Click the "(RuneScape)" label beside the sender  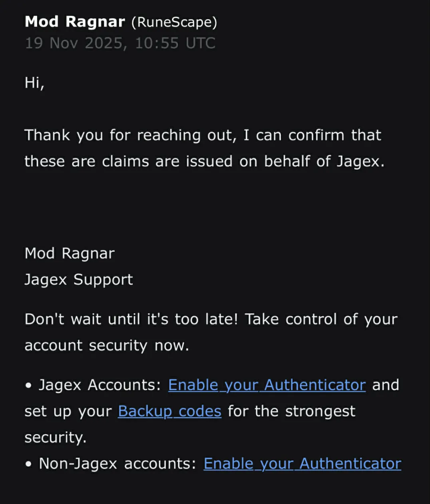pyautogui.click(x=174, y=22)
